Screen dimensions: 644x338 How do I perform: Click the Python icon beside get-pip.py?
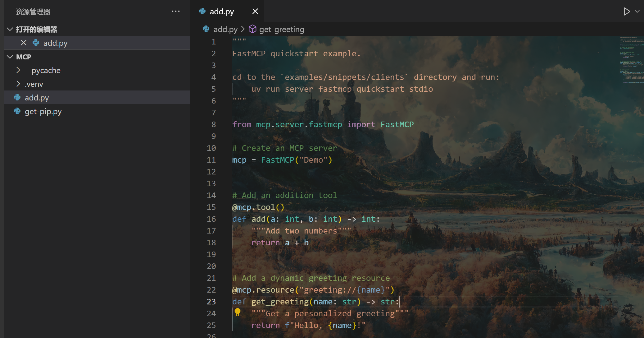click(x=17, y=111)
